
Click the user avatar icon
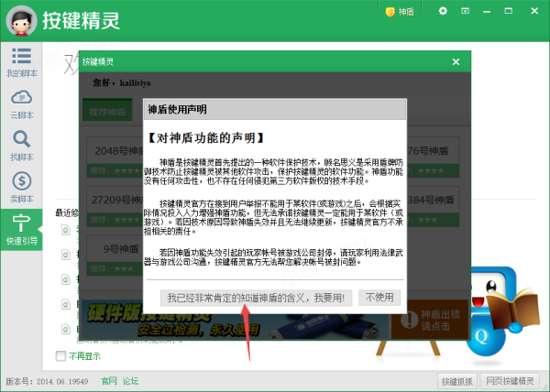[x=21, y=21]
